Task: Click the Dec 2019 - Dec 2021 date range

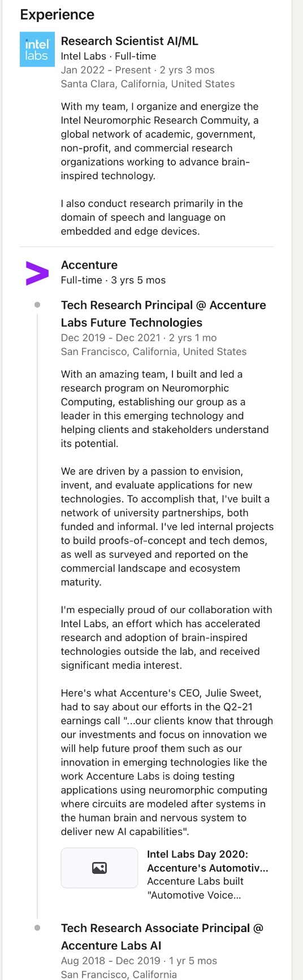Action: point(139,338)
